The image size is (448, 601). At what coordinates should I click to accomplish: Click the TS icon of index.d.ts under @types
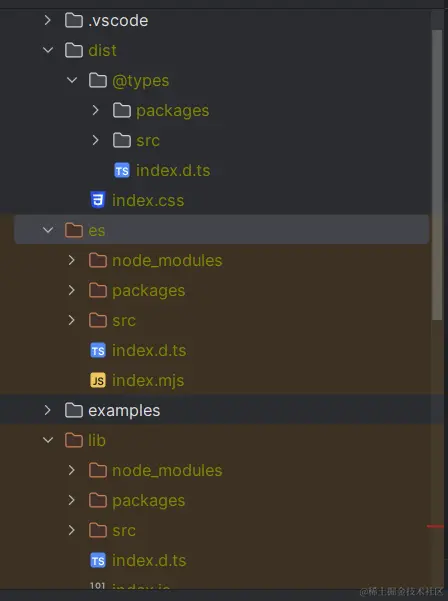122,170
